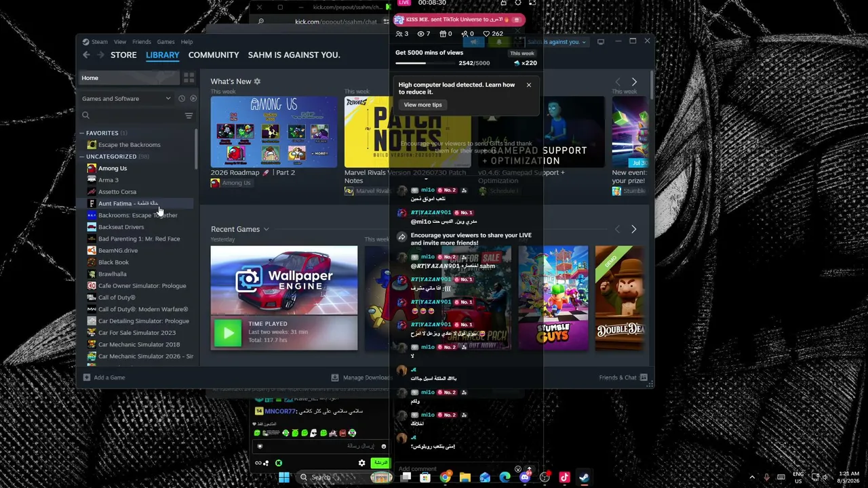Open What's New settings gear
868x488 pixels.
(x=257, y=81)
